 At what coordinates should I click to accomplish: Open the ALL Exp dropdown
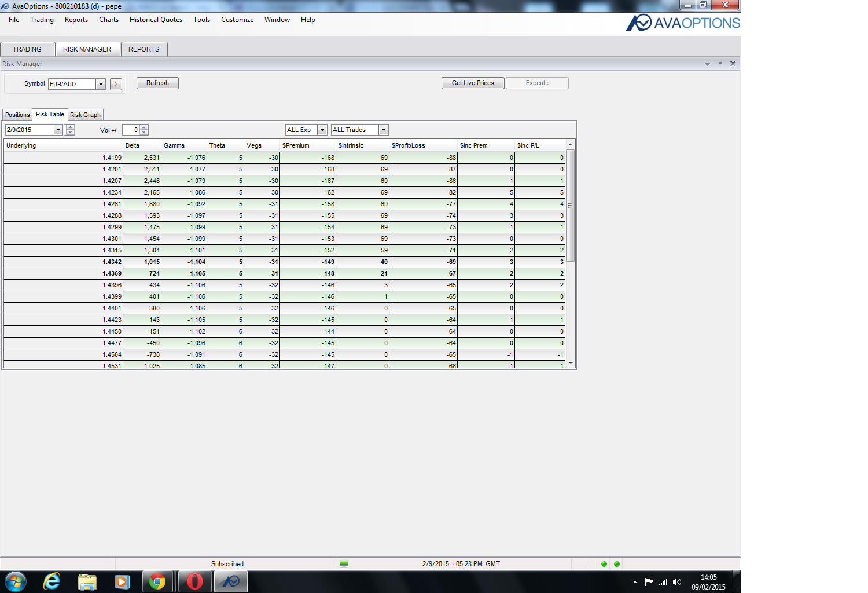pyautogui.click(x=322, y=130)
